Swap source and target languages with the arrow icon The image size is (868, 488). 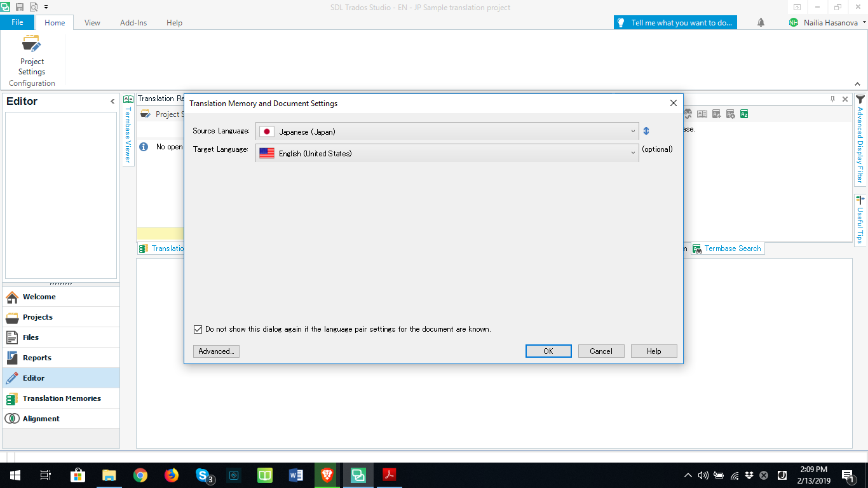(x=646, y=131)
